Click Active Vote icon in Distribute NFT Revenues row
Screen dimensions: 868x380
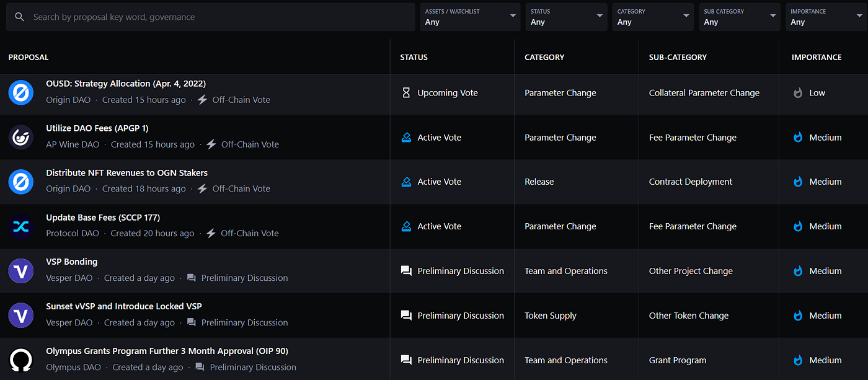(406, 182)
